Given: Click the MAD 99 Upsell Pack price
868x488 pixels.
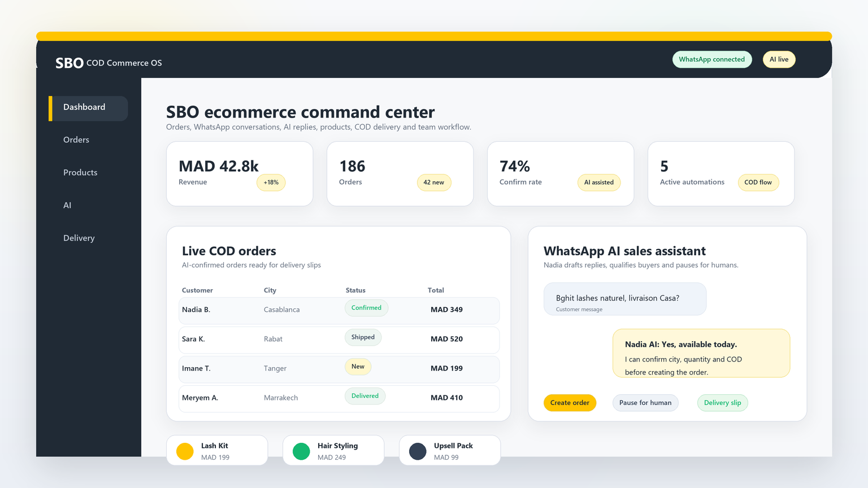Looking at the screenshot, I should pyautogui.click(x=446, y=457).
